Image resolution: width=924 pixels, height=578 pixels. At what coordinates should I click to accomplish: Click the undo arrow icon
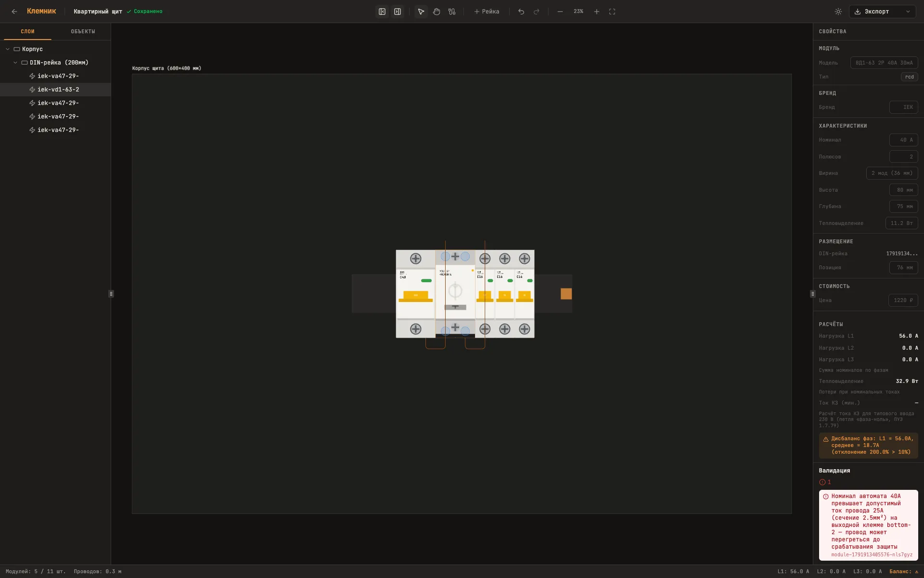click(521, 12)
